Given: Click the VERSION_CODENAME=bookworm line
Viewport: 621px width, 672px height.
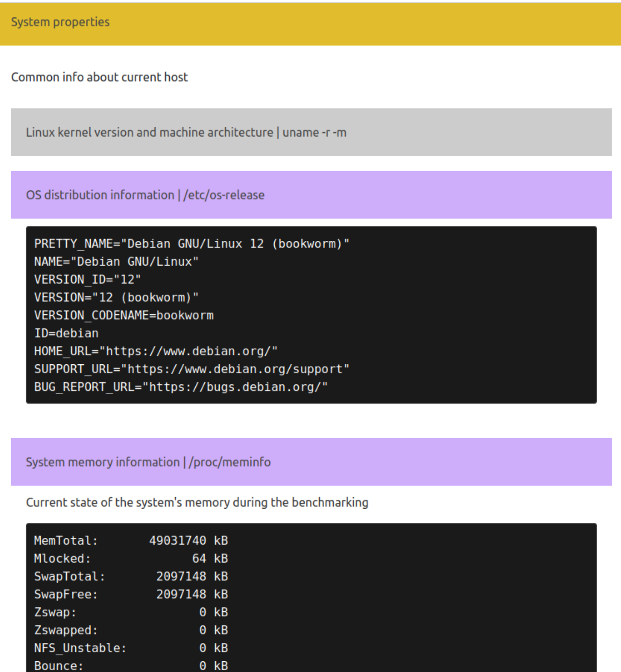Looking at the screenshot, I should click(x=124, y=315).
